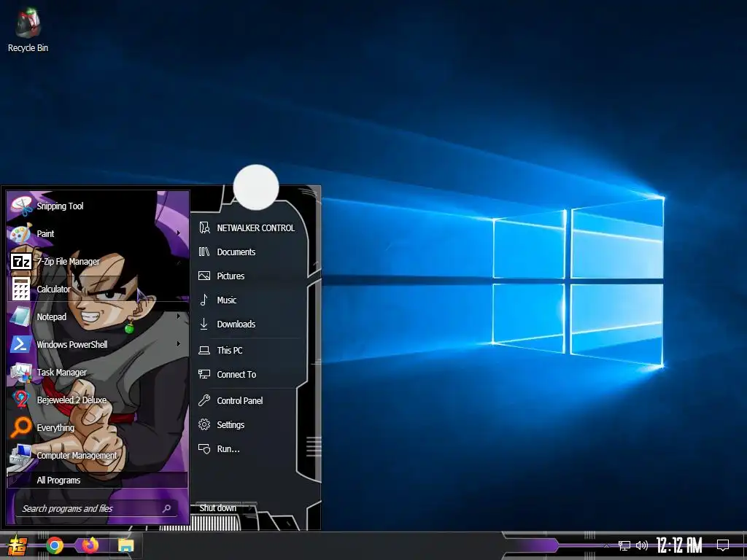Launch Firefox from taskbar
The height and width of the screenshot is (560, 747).
(x=90, y=545)
